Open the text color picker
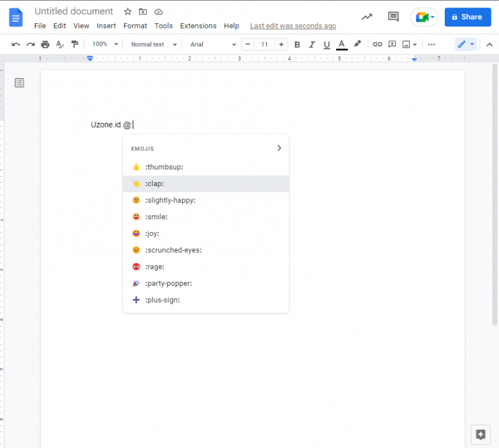The height and width of the screenshot is (448, 499). pos(342,44)
